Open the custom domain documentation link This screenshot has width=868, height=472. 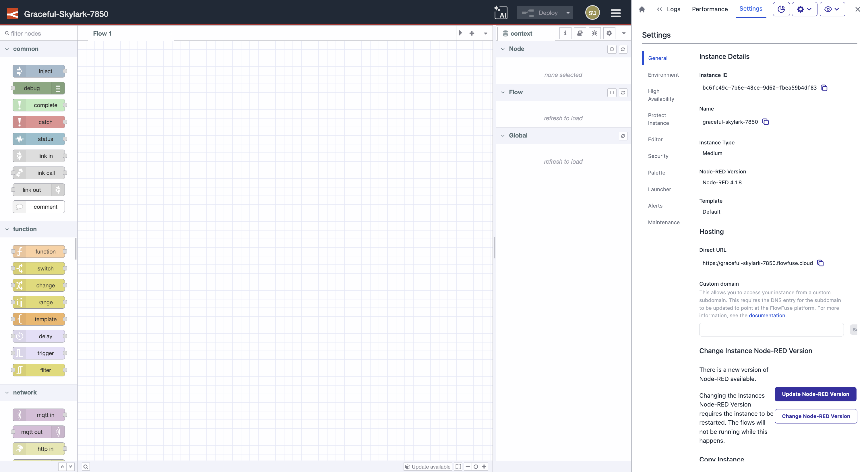coord(767,316)
